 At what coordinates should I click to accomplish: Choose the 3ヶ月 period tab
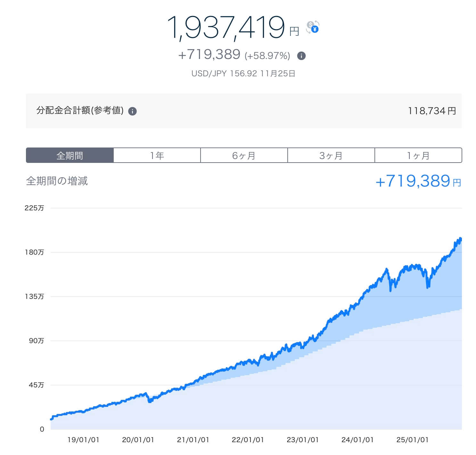[331, 156]
